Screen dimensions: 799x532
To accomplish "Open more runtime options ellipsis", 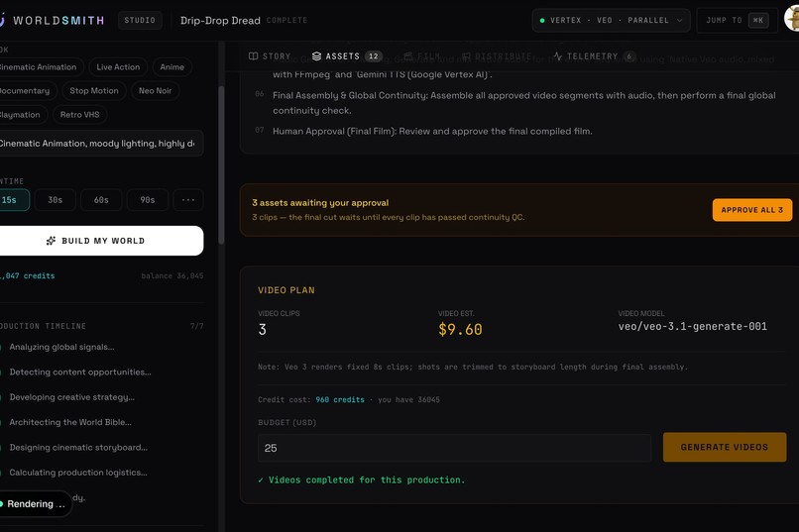I will 188,200.
